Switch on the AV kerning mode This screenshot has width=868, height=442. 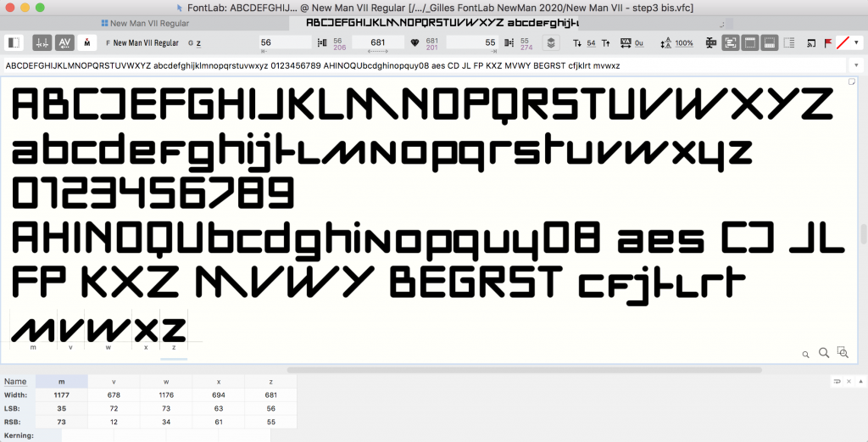click(65, 42)
